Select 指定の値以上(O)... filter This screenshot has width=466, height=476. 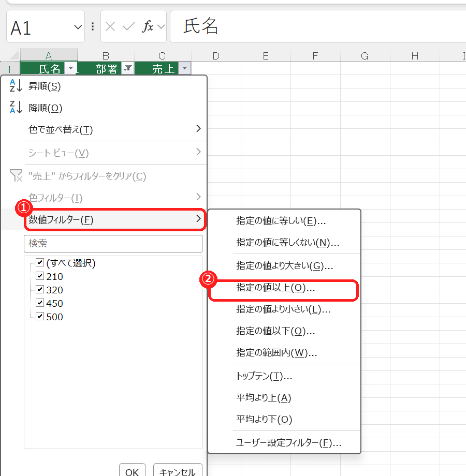[284, 288]
